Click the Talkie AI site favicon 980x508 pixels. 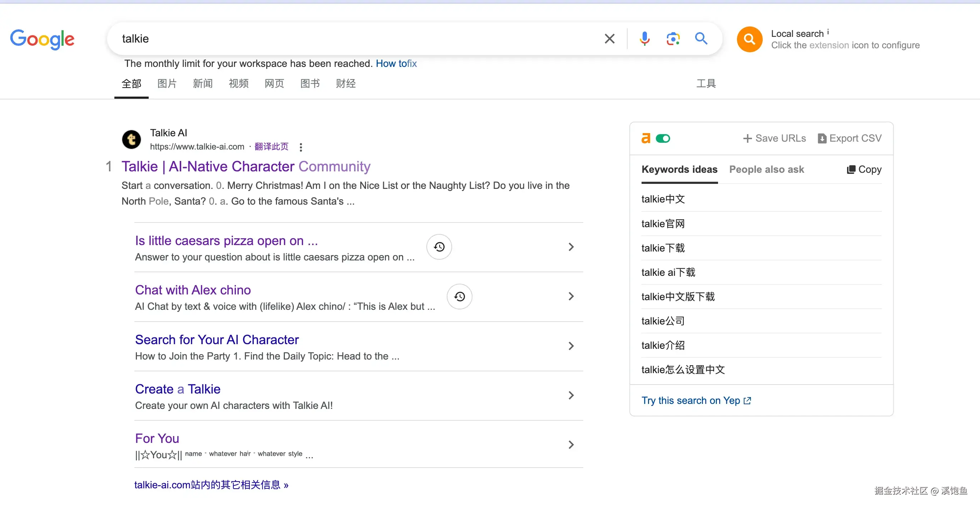pyautogui.click(x=131, y=140)
